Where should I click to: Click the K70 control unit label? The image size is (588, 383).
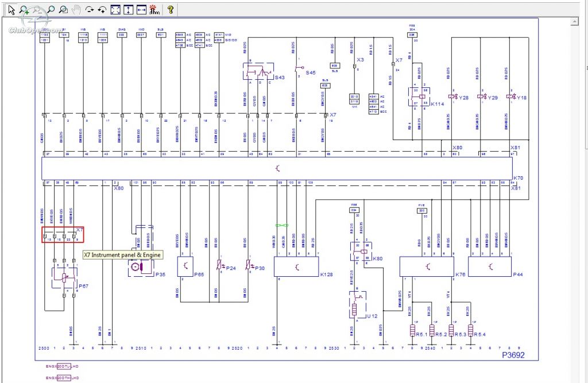(518, 178)
